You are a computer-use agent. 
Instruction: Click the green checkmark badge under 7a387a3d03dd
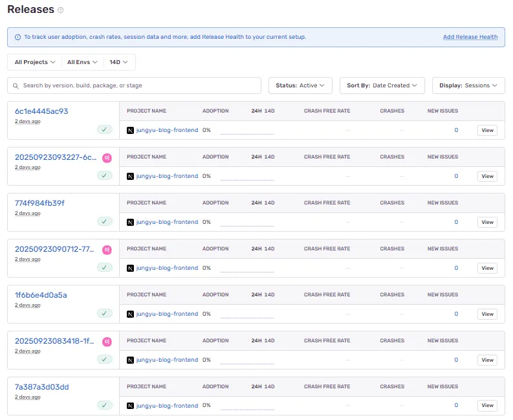(x=105, y=405)
